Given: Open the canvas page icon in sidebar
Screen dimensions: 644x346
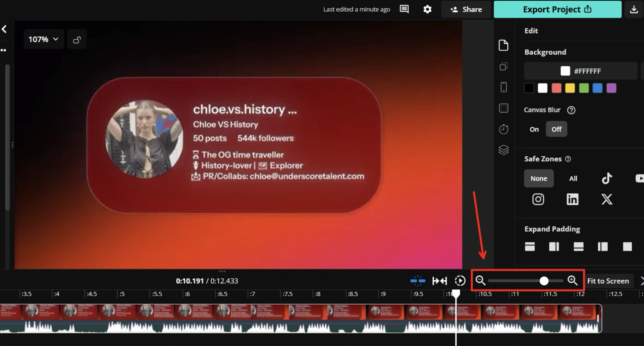Looking at the screenshot, I should pos(503,45).
